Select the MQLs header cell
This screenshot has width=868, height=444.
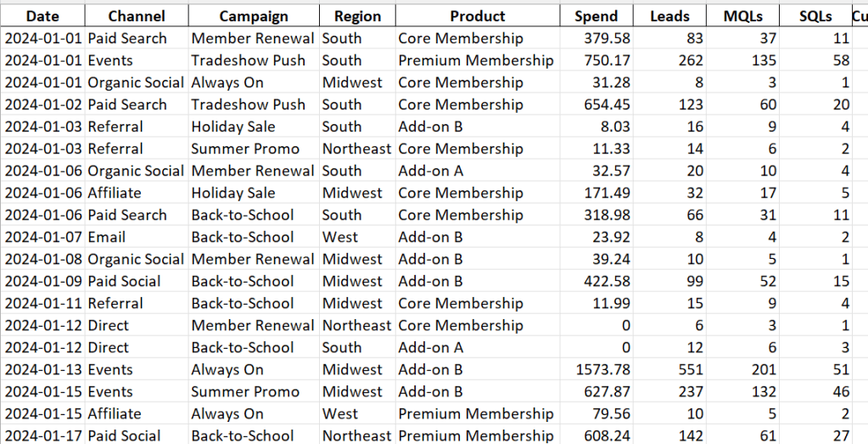(x=742, y=16)
